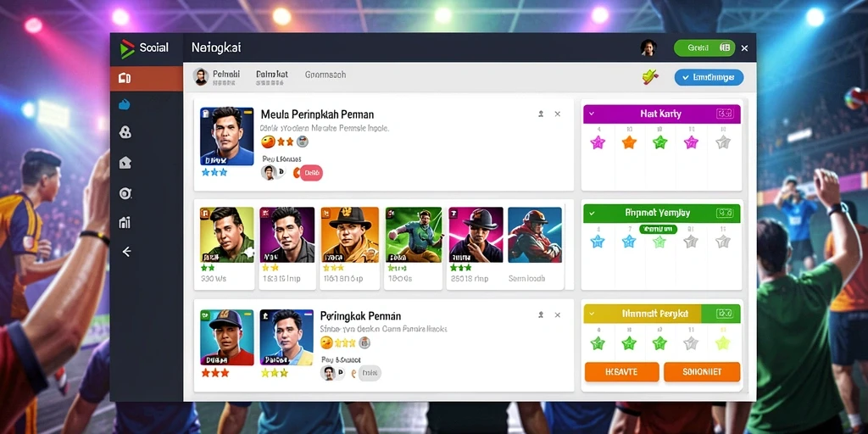Toggle the blue checked Lendhnge button
This screenshot has height=434, width=868.
pyautogui.click(x=709, y=77)
